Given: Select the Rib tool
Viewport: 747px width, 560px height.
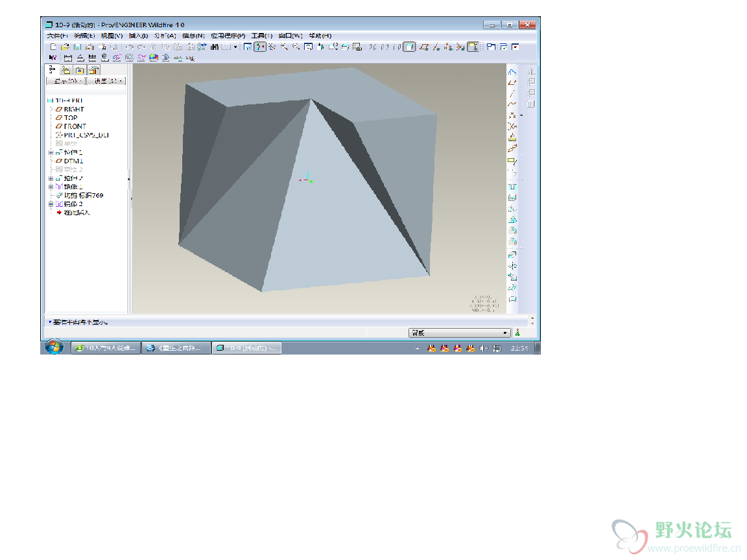Looking at the screenshot, I should pos(512,209).
